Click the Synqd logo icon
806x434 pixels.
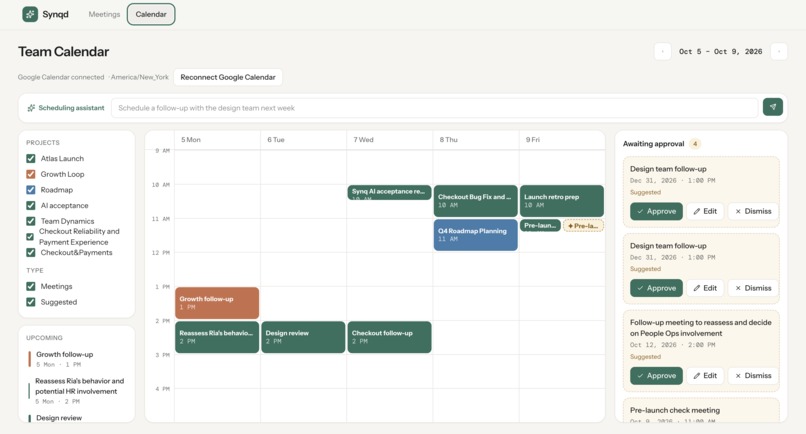click(30, 14)
